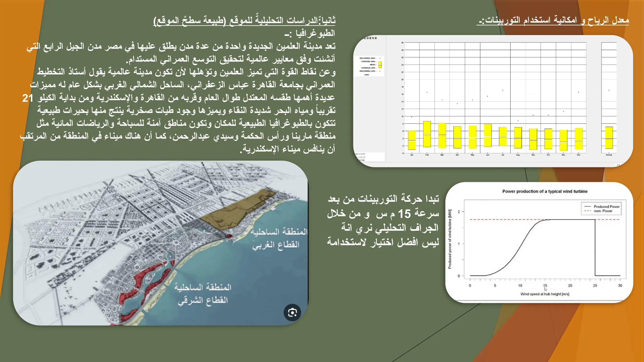Click the yellow Annual bar in the wind chart
This screenshot has width=644, height=362.
click(x=609, y=138)
